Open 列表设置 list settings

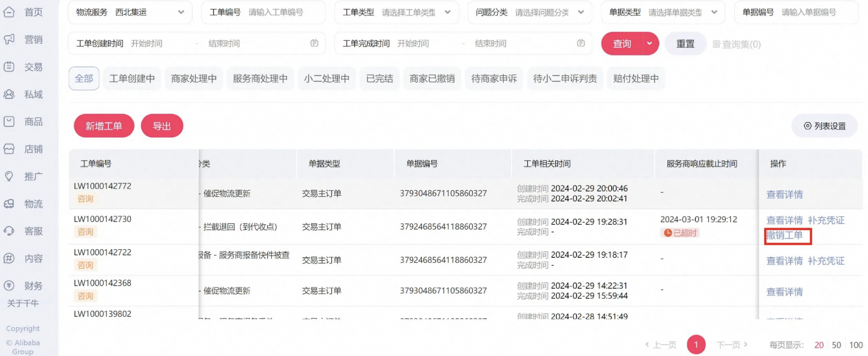tap(825, 126)
